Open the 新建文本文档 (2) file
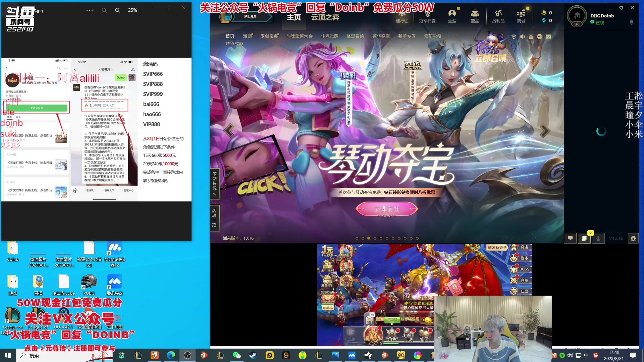This screenshot has height=362, width=644. point(89,254)
